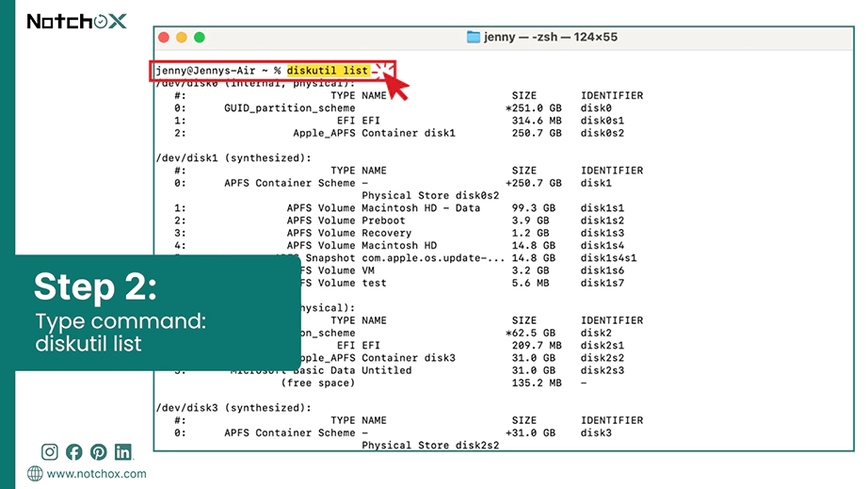Click the '1.2 GB' size value
Image resolution: width=868 pixels, height=489 pixels.
point(530,233)
